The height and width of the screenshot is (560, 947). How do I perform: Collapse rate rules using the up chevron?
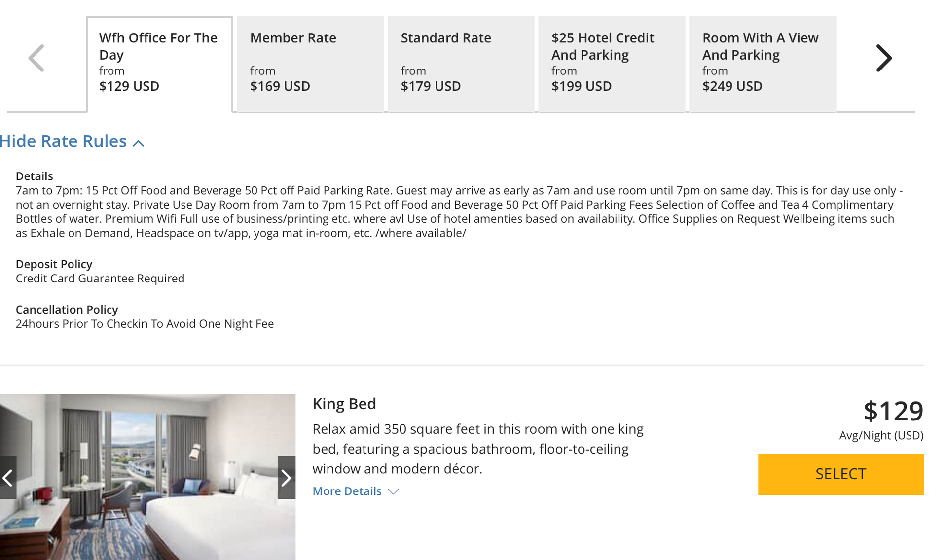coord(139,143)
